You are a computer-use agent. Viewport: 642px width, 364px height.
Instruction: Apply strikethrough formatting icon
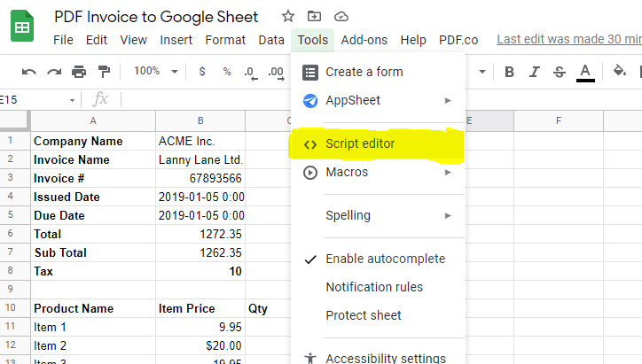pos(559,72)
